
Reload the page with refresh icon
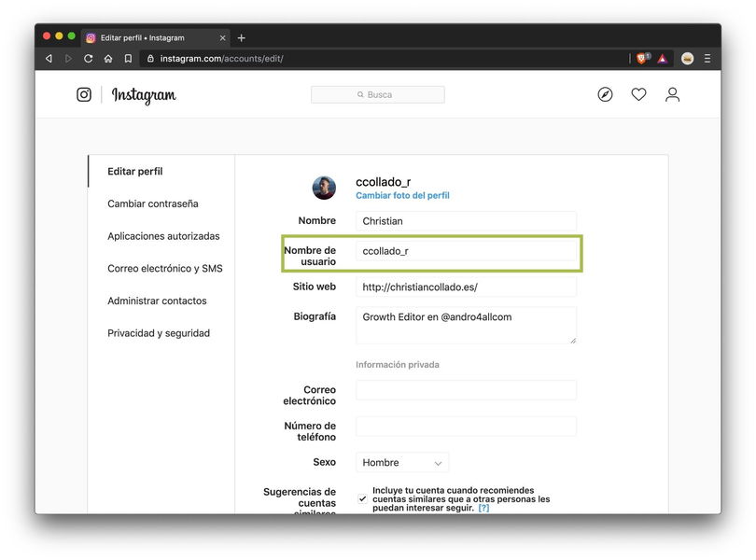[x=89, y=59]
